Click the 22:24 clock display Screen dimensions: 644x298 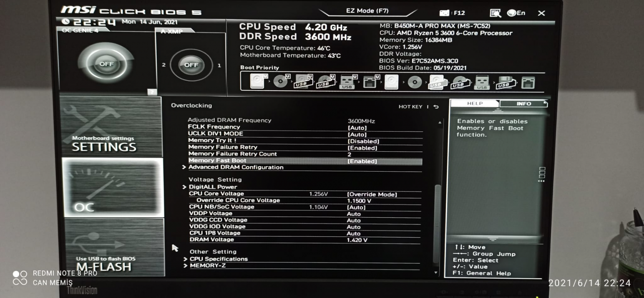tap(94, 22)
